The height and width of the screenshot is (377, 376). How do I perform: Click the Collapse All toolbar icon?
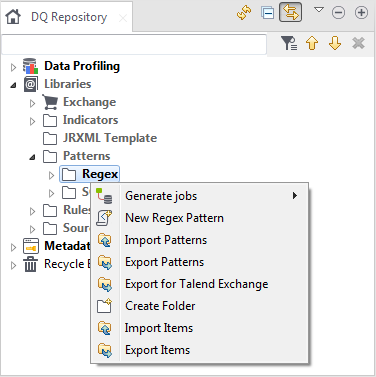pos(268,13)
